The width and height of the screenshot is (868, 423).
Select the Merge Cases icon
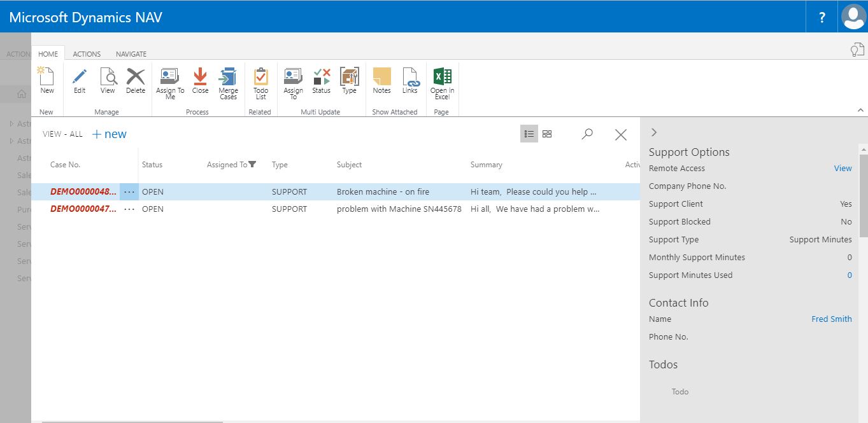coord(228,83)
